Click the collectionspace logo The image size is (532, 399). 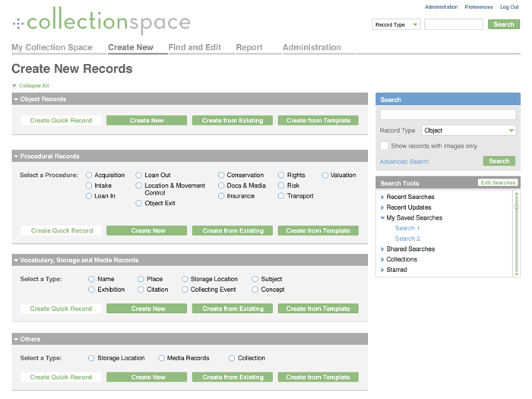coord(102,21)
